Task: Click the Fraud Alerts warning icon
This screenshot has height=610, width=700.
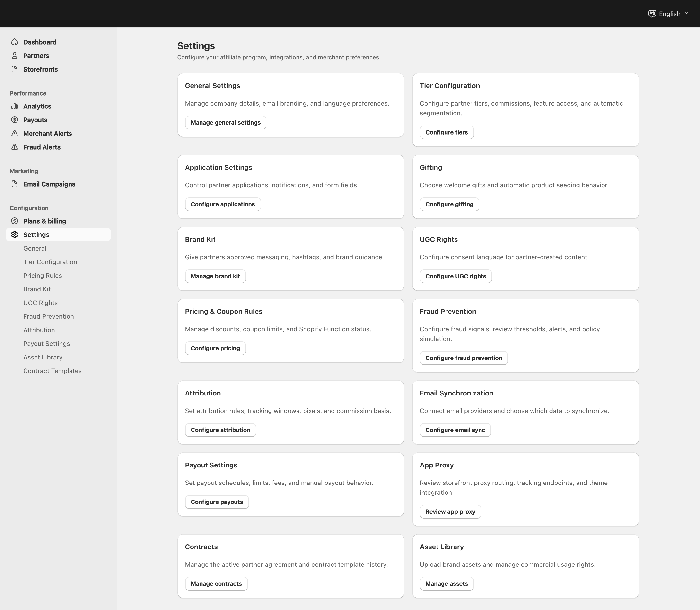Action: click(15, 147)
